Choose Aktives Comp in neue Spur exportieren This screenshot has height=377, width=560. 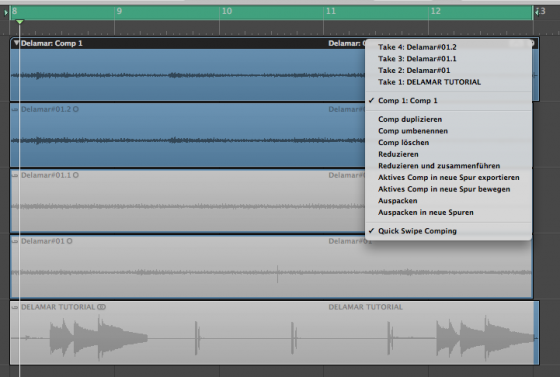(449, 177)
